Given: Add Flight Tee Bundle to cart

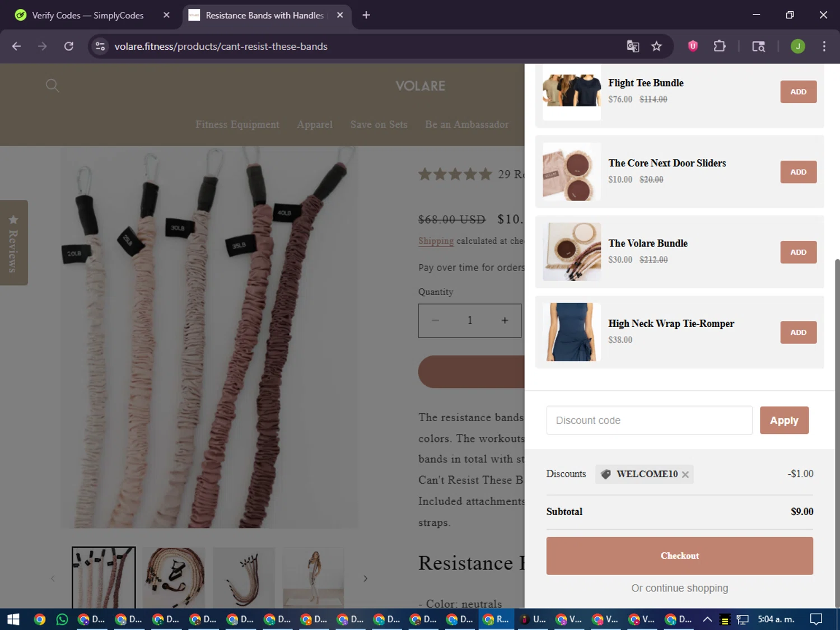Looking at the screenshot, I should click(798, 92).
